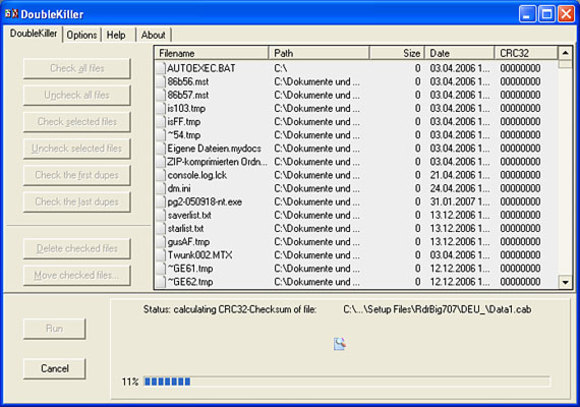Click the C:\ path of AUTOEXEC.BAT

[x=281, y=68]
